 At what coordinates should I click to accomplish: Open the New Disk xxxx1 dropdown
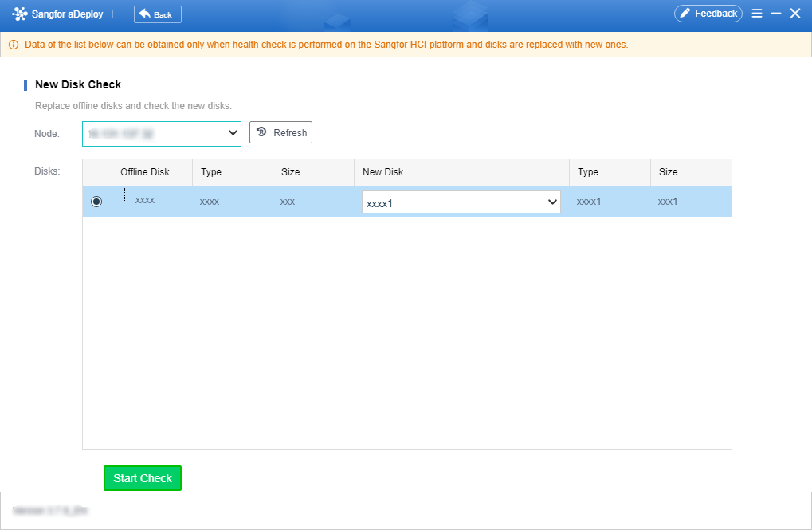tap(461, 202)
